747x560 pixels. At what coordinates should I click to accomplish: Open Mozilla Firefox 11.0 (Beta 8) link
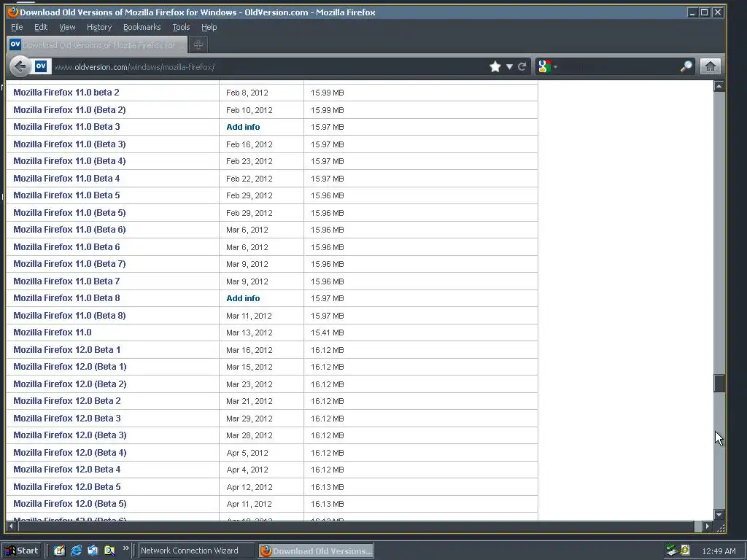(x=69, y=316)
